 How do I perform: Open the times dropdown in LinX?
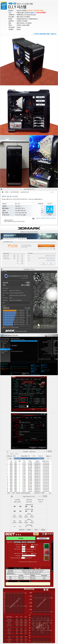[49, 456]
